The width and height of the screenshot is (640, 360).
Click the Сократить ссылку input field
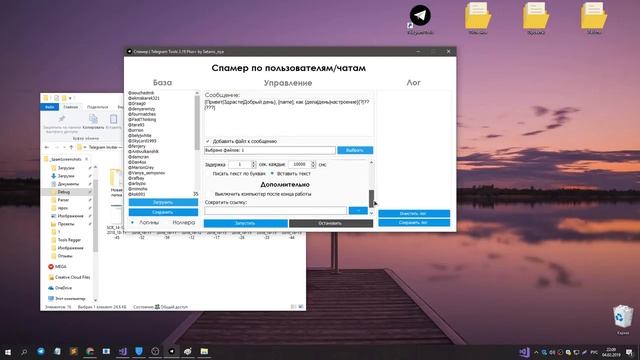[x=276, y=211]
